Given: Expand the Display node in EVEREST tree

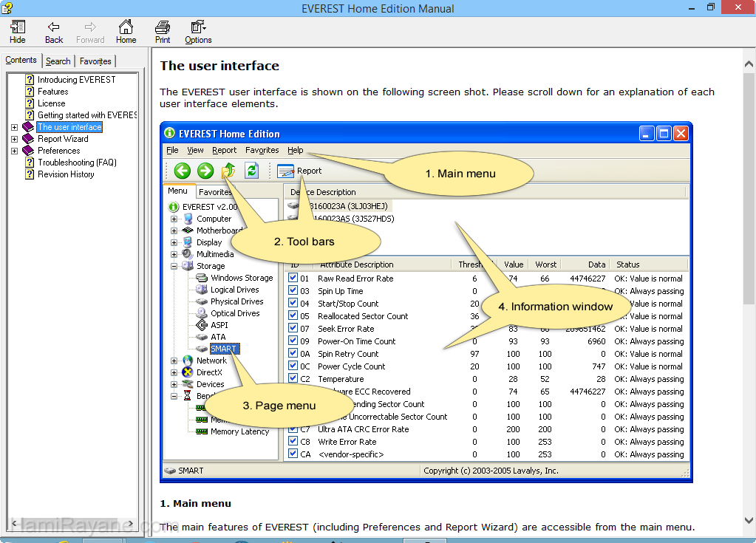Looking at the screenshot, I should 174,242.
